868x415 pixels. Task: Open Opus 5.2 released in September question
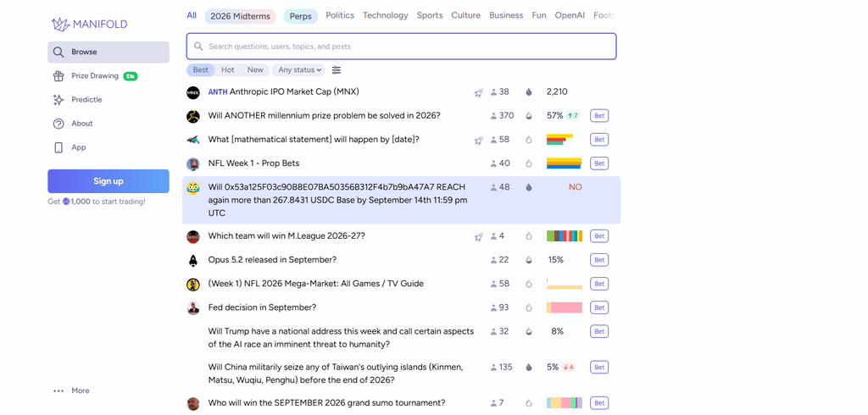pyautogui.click(x=272, y=259)
